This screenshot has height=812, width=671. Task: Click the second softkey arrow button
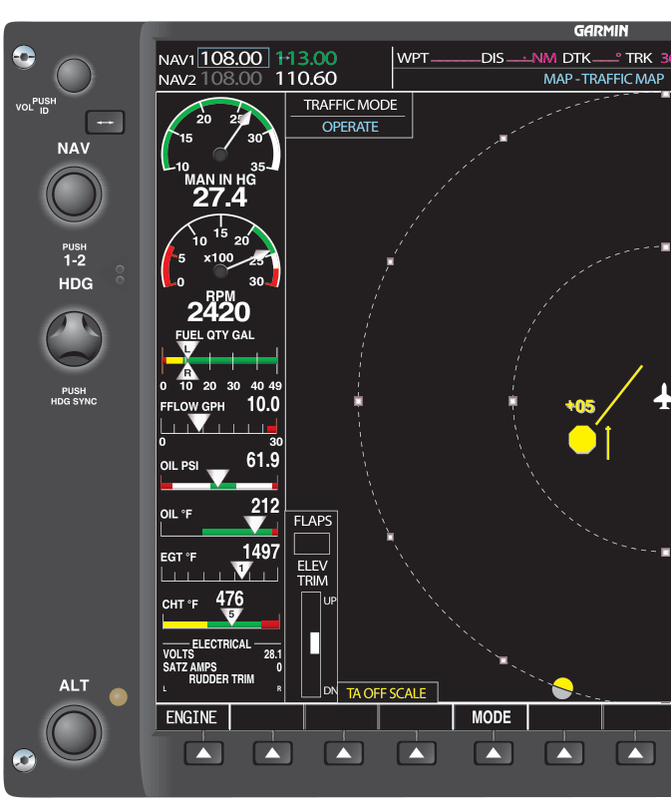pos(273,753)
